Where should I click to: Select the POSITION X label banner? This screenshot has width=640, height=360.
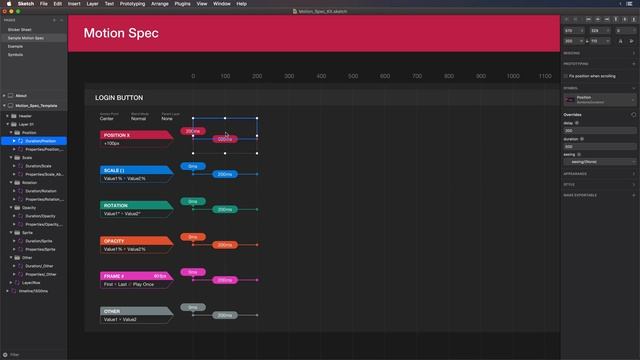click(x=136, y=135)
